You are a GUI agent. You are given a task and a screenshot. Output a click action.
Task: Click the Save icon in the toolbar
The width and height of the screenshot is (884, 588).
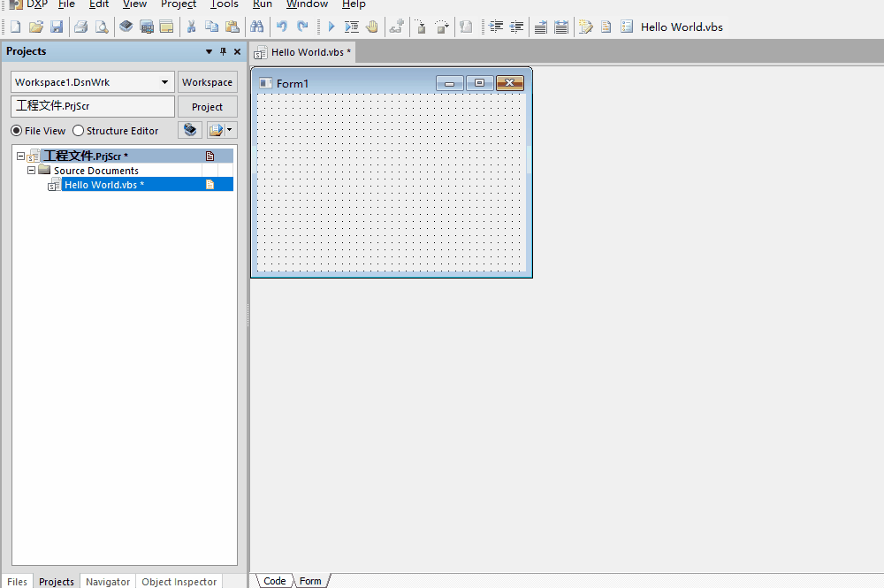pos(57,27)
